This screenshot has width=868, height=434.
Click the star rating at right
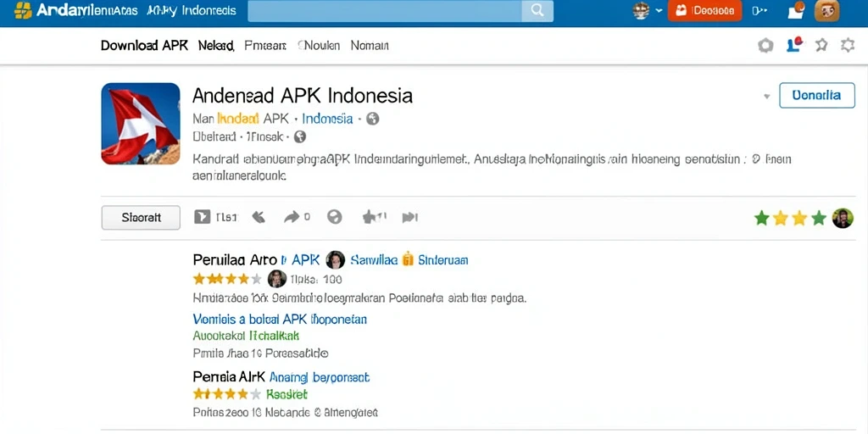pos(790,218)
